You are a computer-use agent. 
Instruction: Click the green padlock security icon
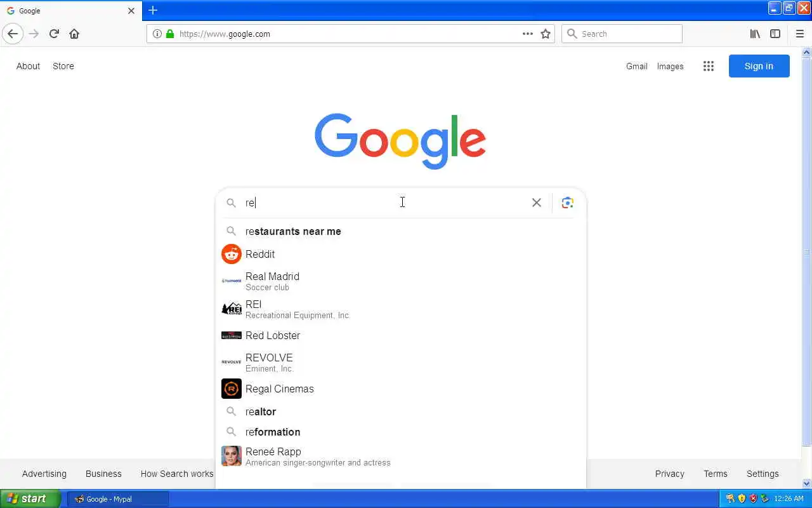(169, 34)
